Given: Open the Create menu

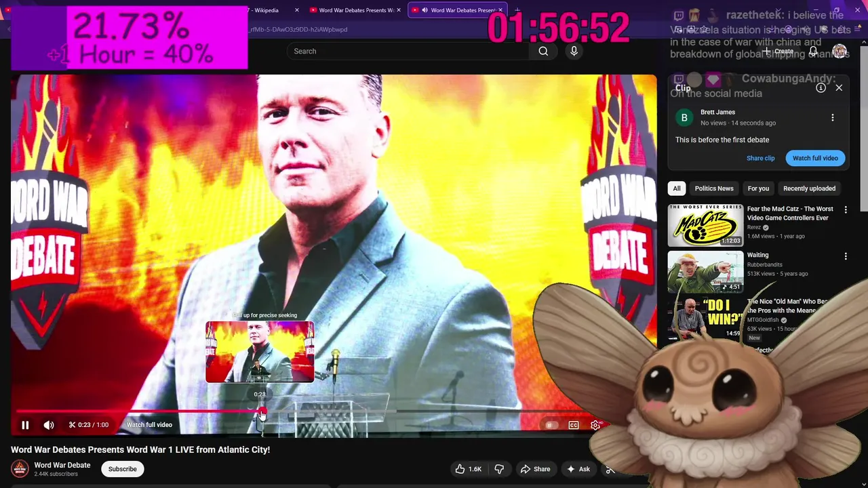Looking at the screenshot, I should 778,51.
